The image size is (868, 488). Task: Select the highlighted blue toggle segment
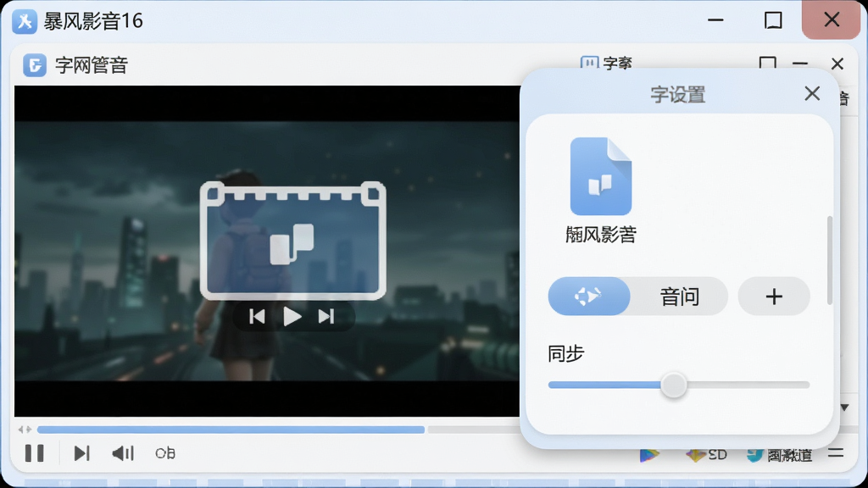(x=589, y=296)
